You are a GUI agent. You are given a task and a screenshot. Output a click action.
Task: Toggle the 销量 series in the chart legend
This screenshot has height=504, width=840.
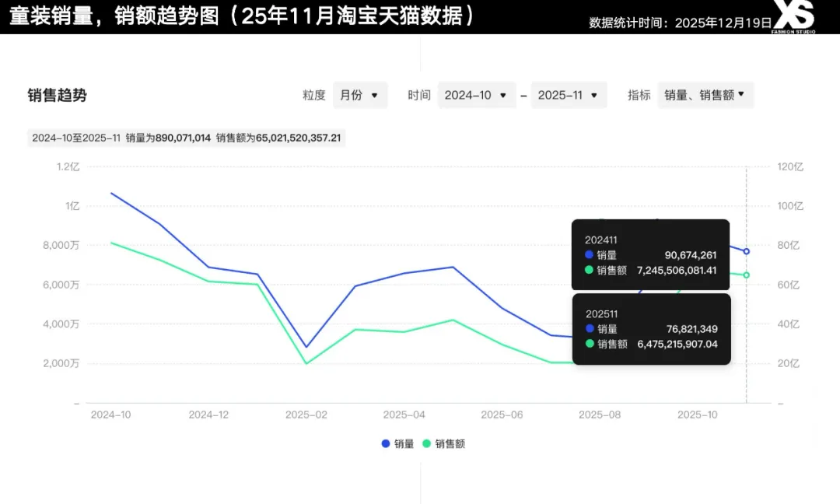[x=397, y=444]
